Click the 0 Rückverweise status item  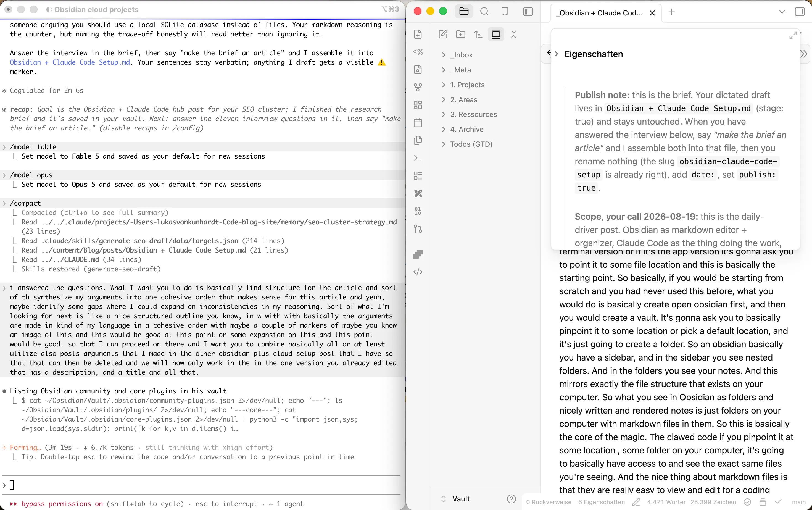pos(549,502)
